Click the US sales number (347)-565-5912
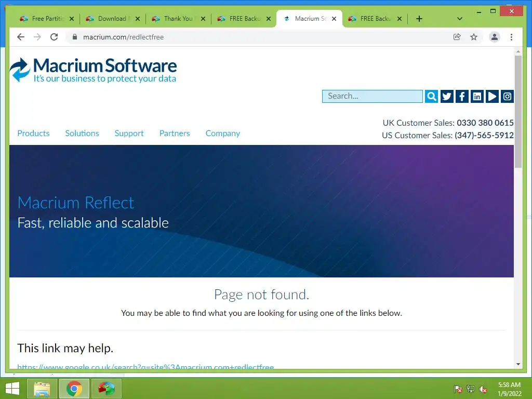 click(x=484, y=136)
